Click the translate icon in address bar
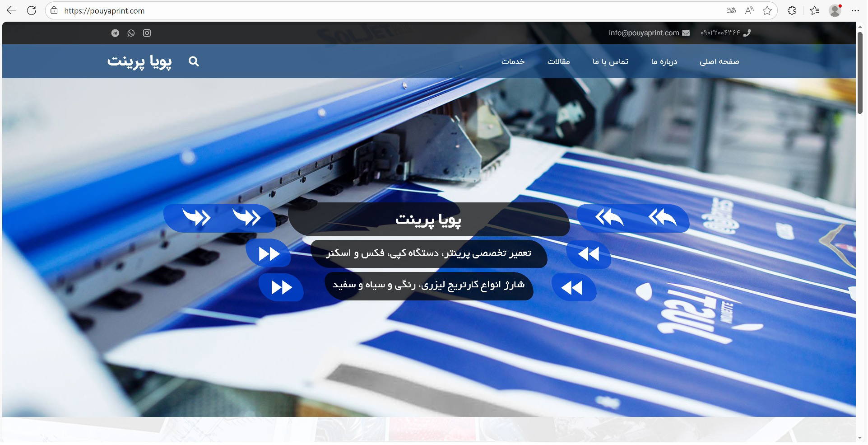 (731, 10)
